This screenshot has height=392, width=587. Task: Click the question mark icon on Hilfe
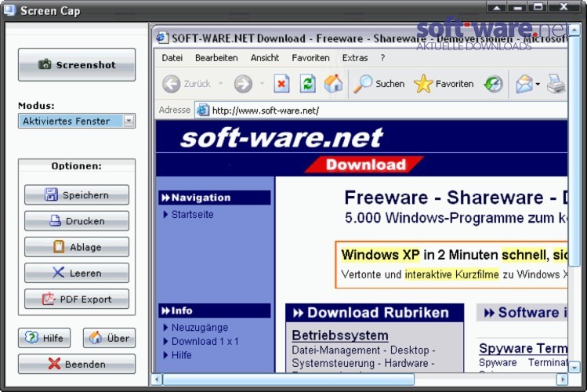(31, 337)
